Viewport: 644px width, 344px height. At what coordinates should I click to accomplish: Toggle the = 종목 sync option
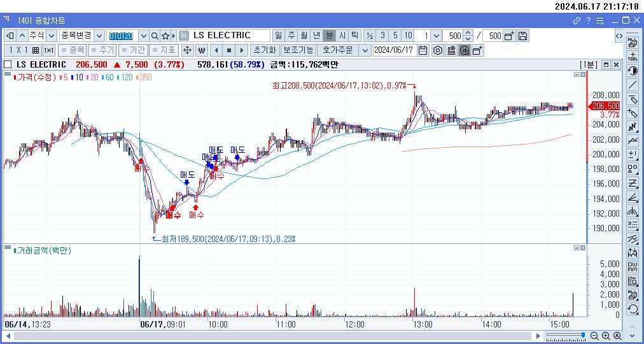(x=72, y=50)
